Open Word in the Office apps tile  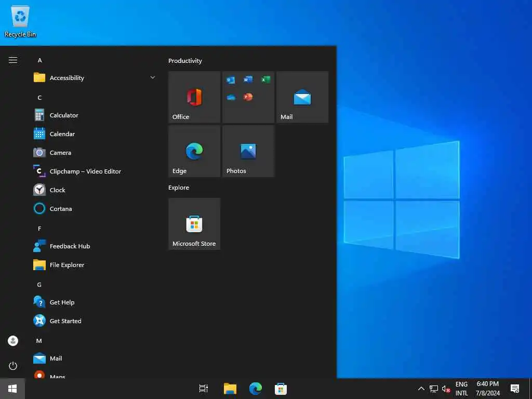248,79
